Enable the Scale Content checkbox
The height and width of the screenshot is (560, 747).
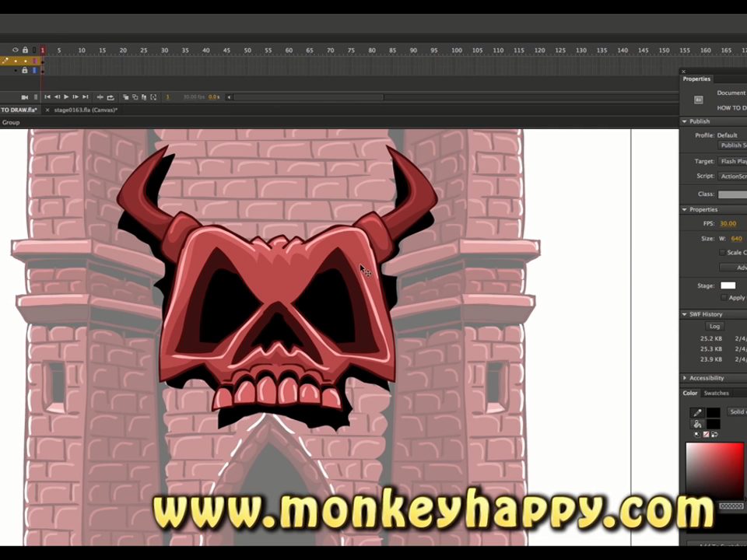click(x=722, y=252)
